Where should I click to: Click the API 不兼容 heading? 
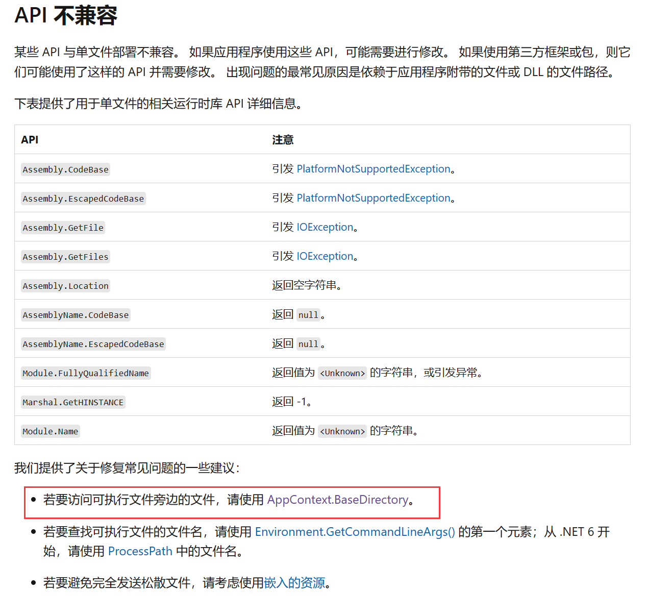coord(66,16)
